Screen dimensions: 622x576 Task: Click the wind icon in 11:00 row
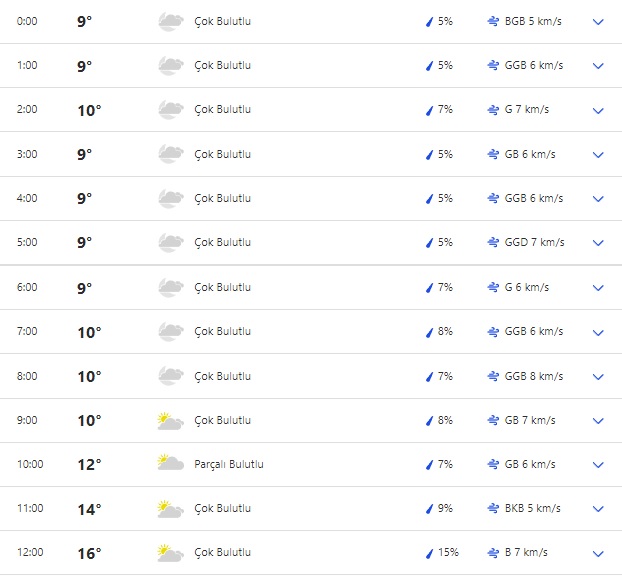(493, 509)
